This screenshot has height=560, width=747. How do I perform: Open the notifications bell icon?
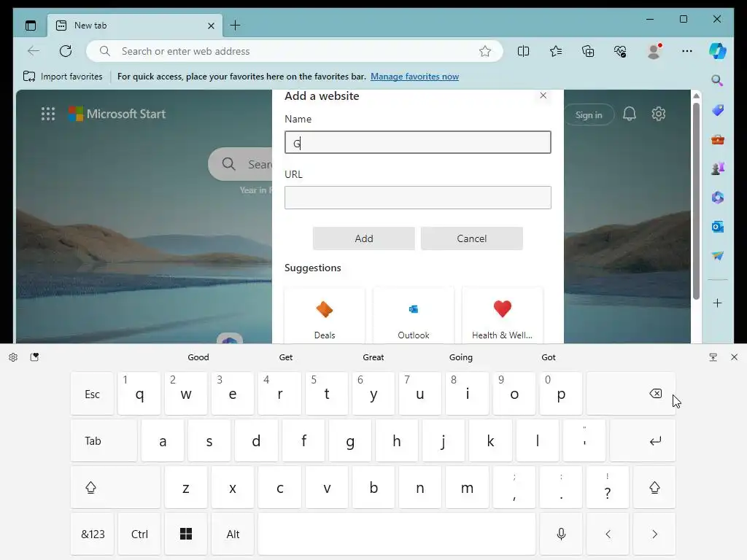coord(630,114)
